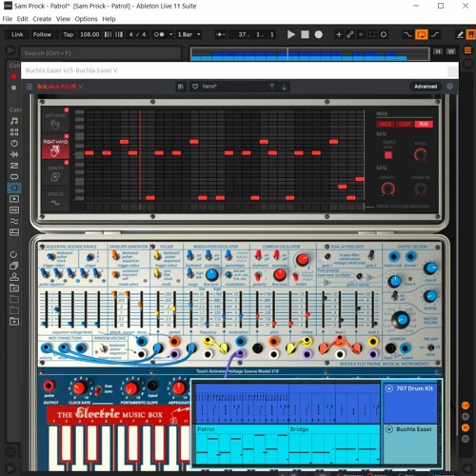The width and height of the screenshot is (476, 476).
Task: Click the Arrangement Record button
Action: pyautogui.click(x=319, y=34)
